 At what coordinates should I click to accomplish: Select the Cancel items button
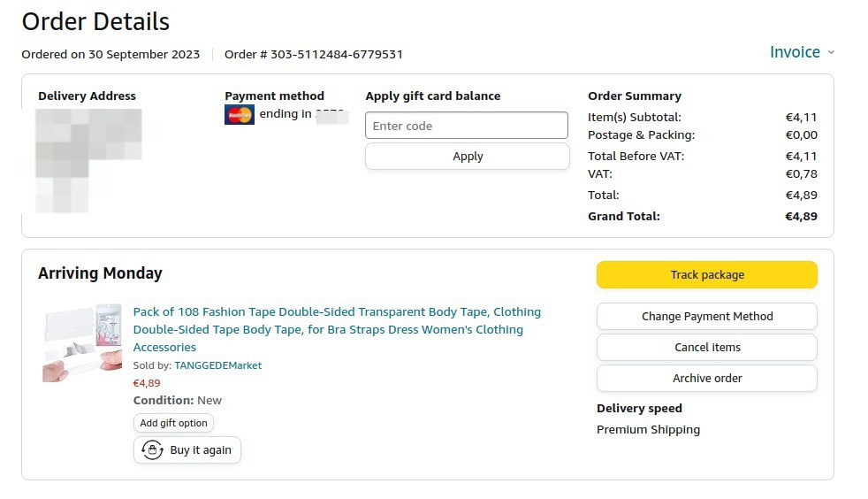pos(706,348)
